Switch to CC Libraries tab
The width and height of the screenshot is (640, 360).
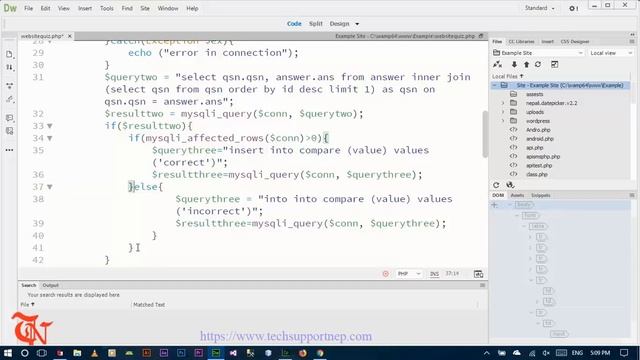click(521, 42)
